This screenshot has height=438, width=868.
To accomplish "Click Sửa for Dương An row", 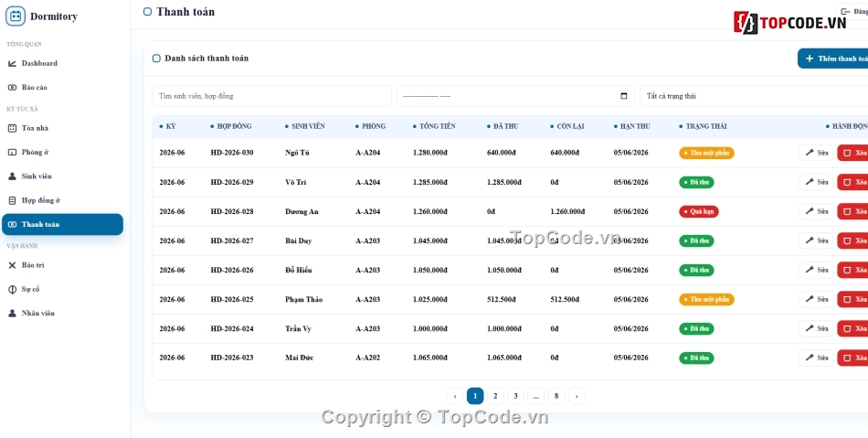I will (816, 211).
